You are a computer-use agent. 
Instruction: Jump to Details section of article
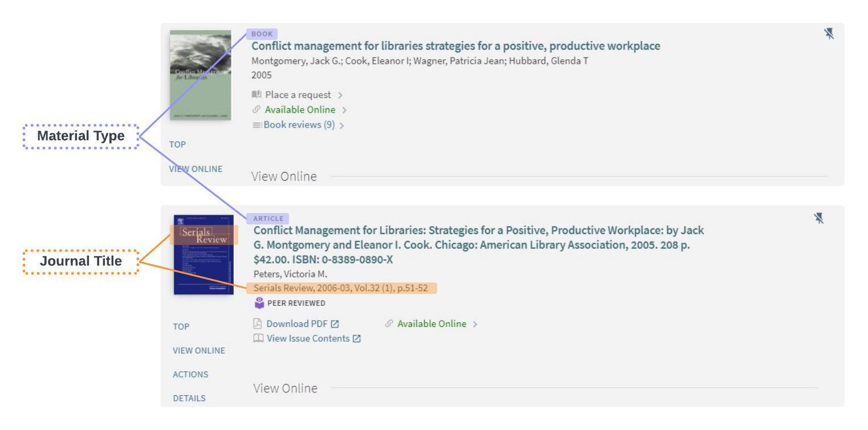pyautogui.click(x=189, y=398)
